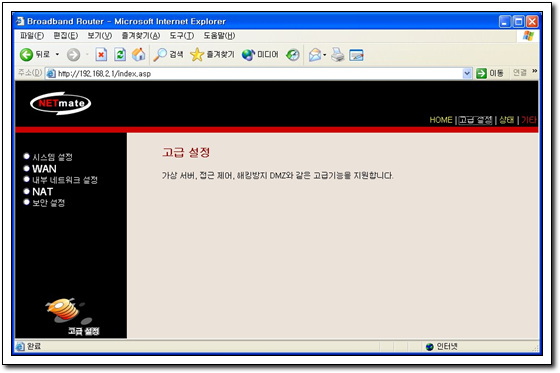Open the 기타 link in the header
560x373 pixels.
[529, 120]
